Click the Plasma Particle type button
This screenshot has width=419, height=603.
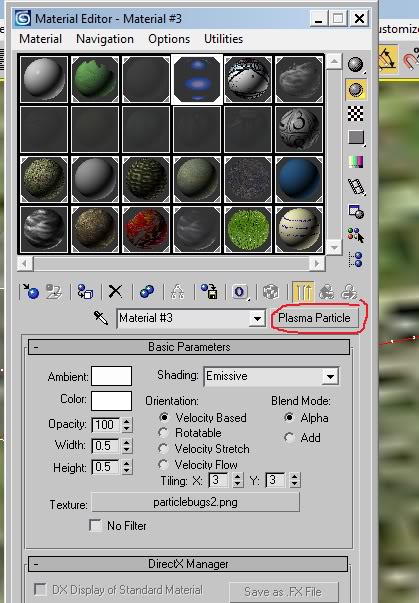(x=314, y=318)
